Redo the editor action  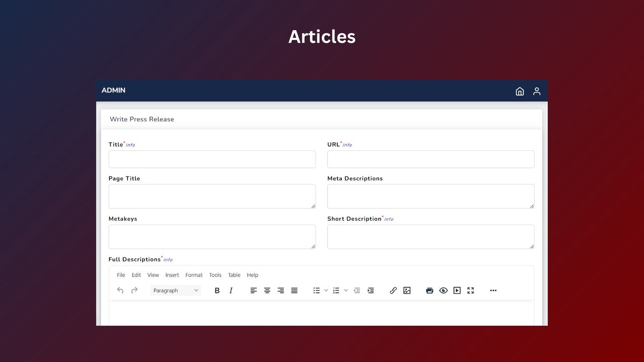[134, 290]
